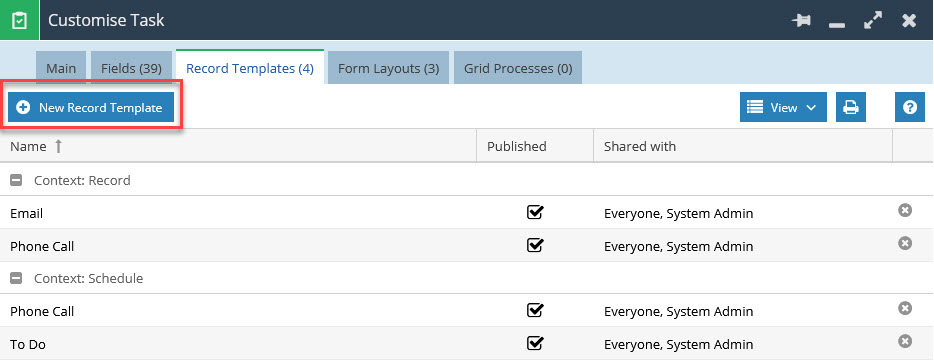
Task: Delete the Email record template
Action: (905, 210)
